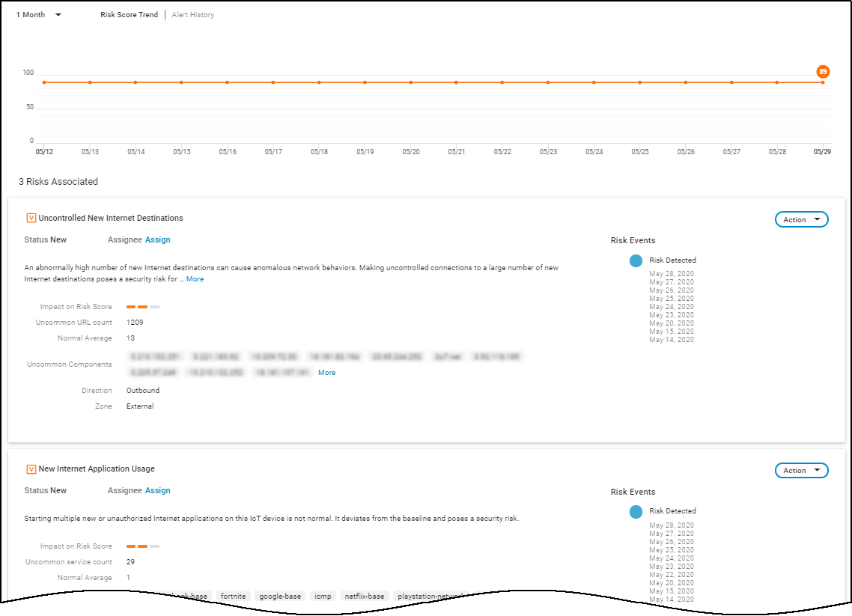This screenshot has height=616, width=852.
Task: Open Action dropdown for New Internet Application Usage
Action: 802,470
